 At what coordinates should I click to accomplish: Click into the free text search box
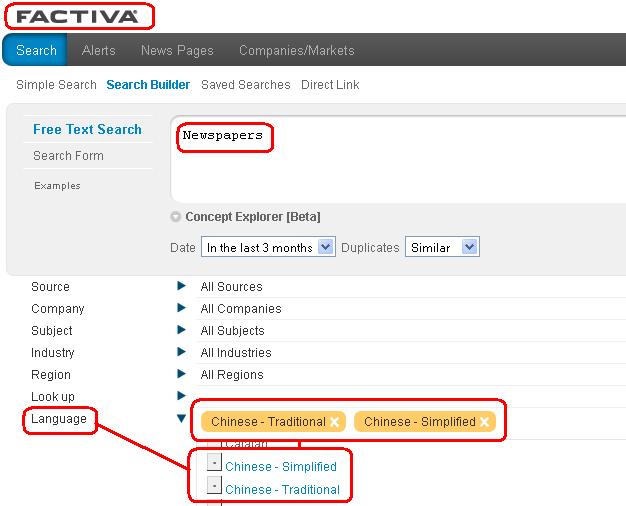(x=398, y=159)
